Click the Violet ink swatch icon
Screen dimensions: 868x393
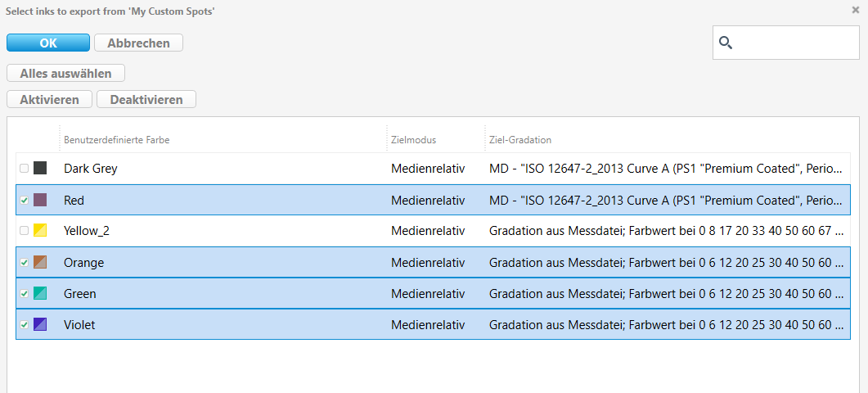pyautogui.click(x=40, y=324)
